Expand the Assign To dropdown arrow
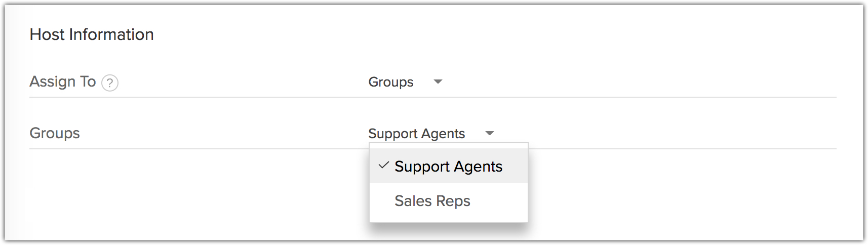The height and width of the screenshot is (245, 868). (x=438, y=81)
